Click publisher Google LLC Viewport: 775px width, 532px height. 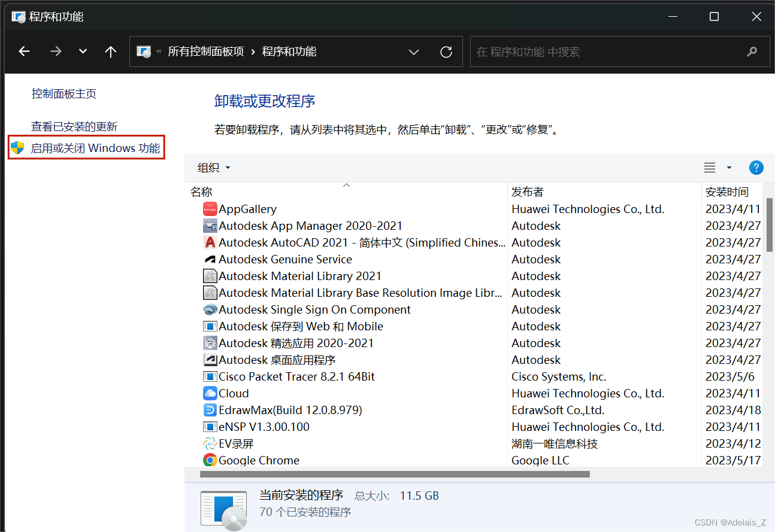[x=540, y=460]
